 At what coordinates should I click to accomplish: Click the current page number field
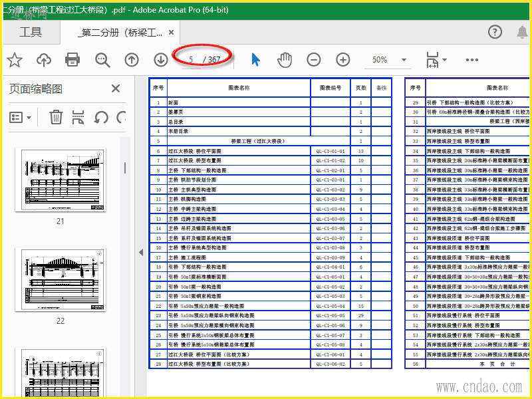tap(191, 60)
